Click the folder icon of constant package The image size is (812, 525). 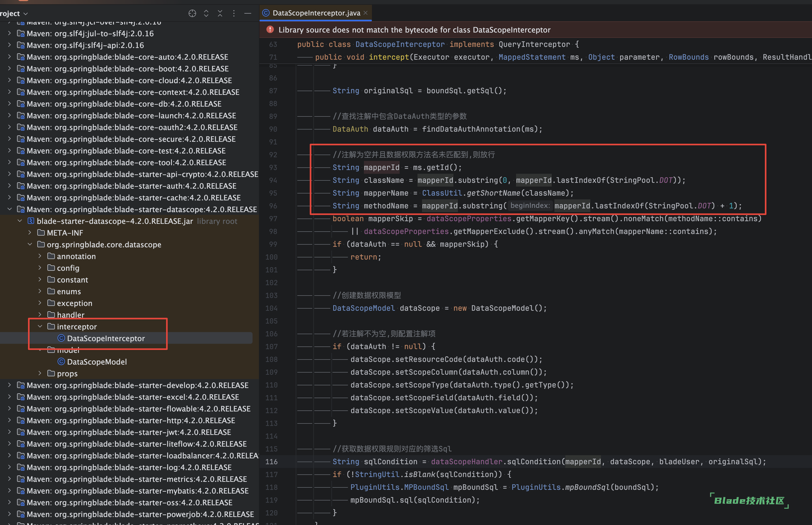tap(51, 280)
